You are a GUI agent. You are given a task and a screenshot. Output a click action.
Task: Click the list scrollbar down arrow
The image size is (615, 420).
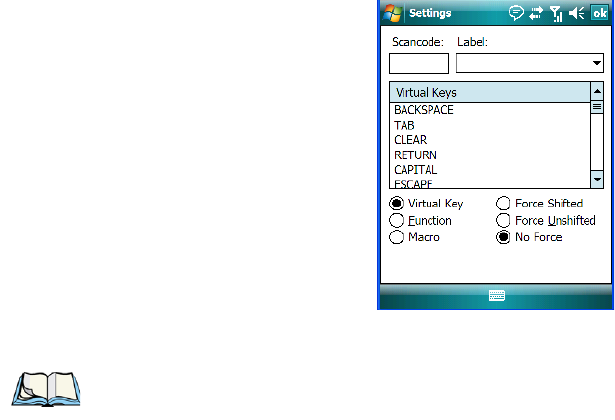point(597,179)
